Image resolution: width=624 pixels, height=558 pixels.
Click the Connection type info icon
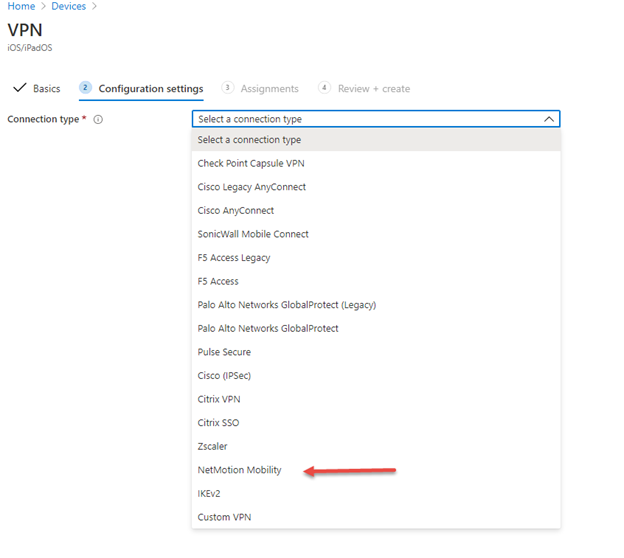pyautogui.click(x=98, y=119)
